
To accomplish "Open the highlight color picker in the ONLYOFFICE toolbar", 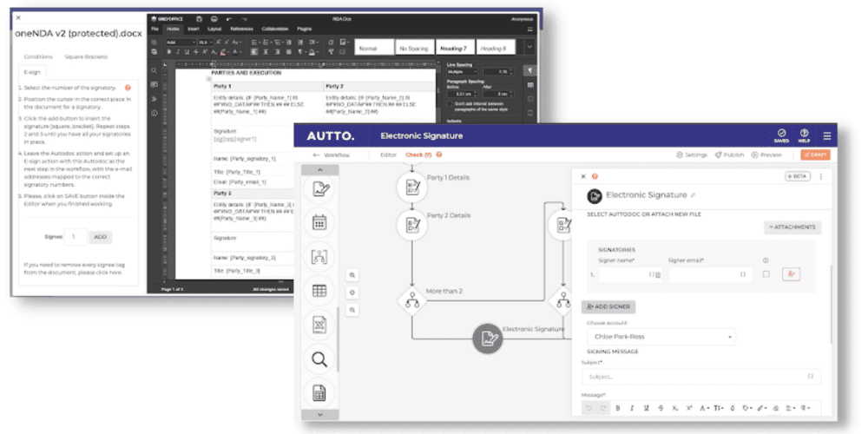I will pyautogui.click(x=224, y=52).
